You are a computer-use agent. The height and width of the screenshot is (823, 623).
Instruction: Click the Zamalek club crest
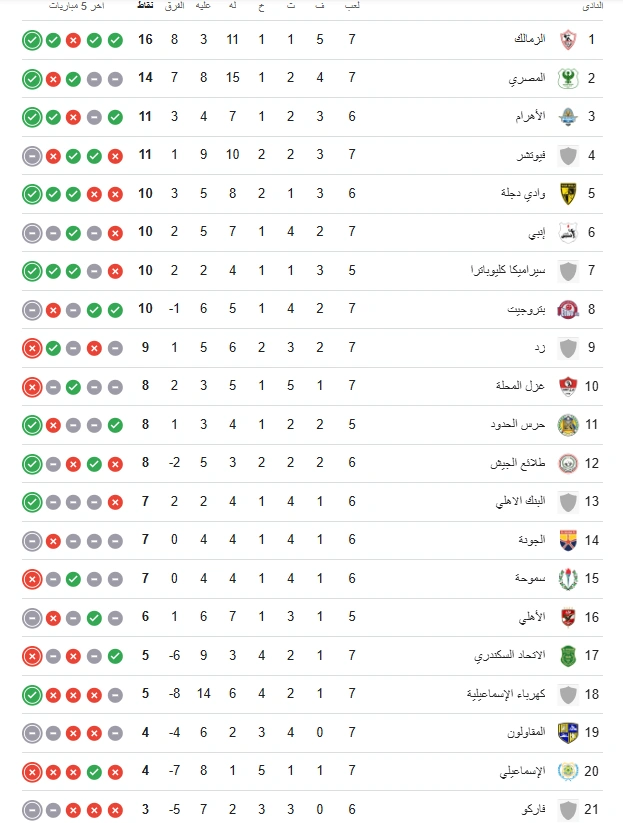[568, 40]
